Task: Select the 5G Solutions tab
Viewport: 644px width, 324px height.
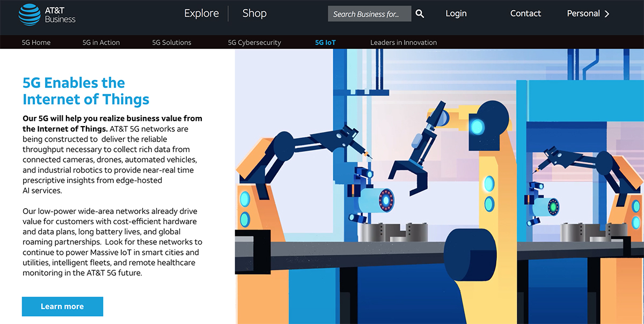Action: point(172,42)
